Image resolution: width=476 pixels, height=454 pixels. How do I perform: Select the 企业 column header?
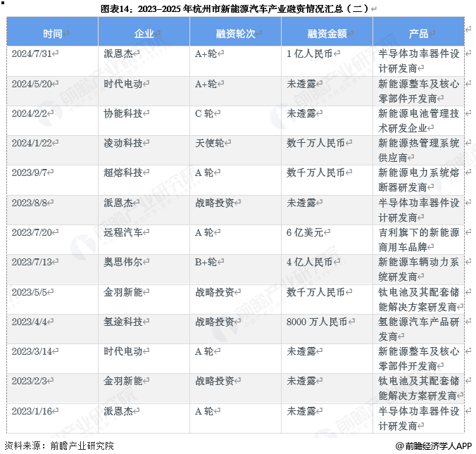click(144, 33)
